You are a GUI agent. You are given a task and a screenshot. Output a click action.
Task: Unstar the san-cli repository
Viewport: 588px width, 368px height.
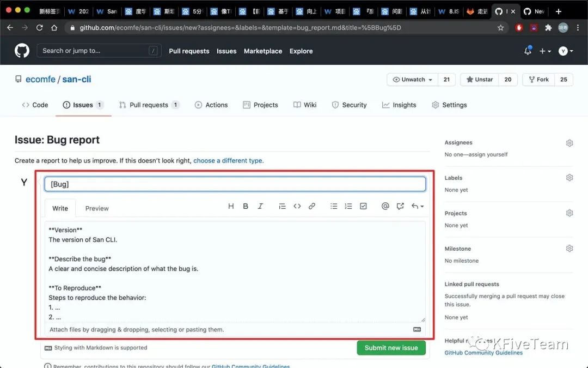[479, 80]
